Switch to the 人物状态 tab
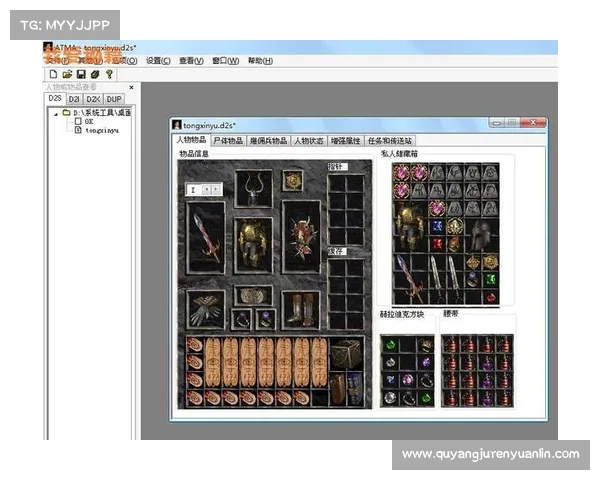 [309, 141]
